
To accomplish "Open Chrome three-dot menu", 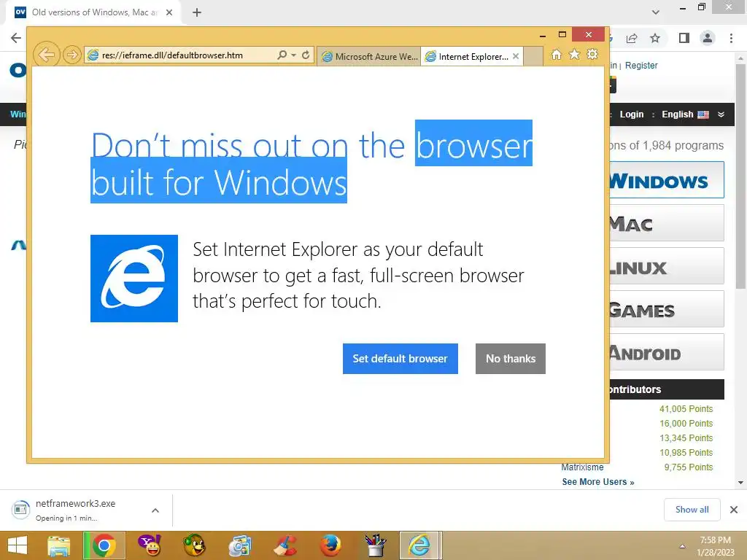I will pos(731,38).
